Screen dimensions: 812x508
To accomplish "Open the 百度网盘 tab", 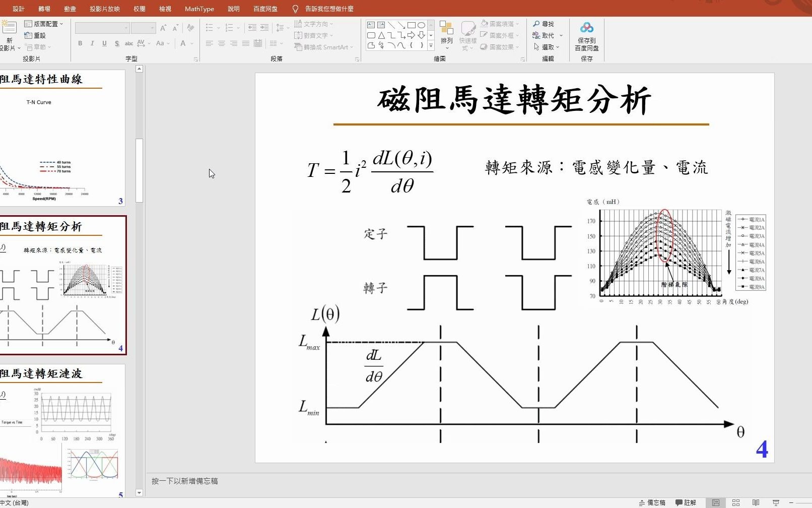I will (x=265, y=9).
